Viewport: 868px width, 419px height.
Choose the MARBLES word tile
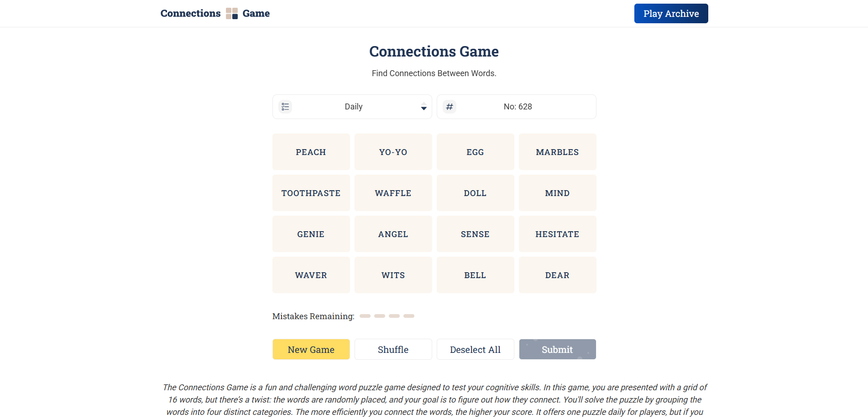[x=557, y=152]
